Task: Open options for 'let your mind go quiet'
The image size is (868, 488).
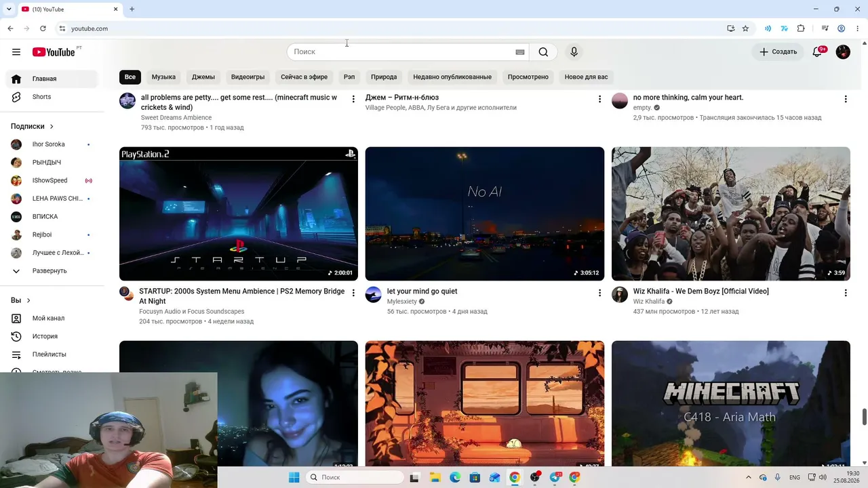Action: click(x=599, y=293)
